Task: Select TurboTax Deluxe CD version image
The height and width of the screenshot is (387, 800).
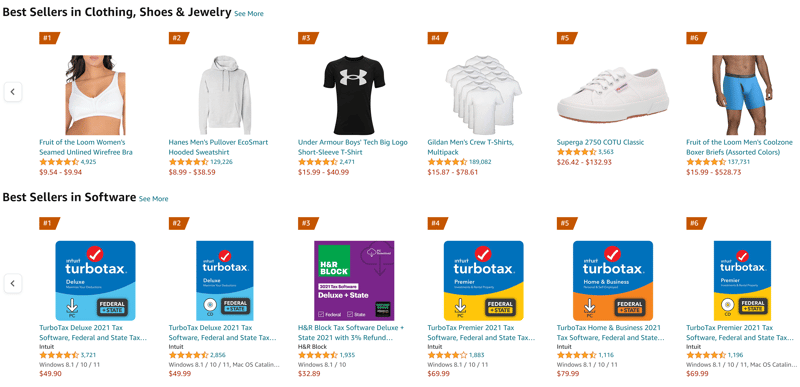Action: 225,280
